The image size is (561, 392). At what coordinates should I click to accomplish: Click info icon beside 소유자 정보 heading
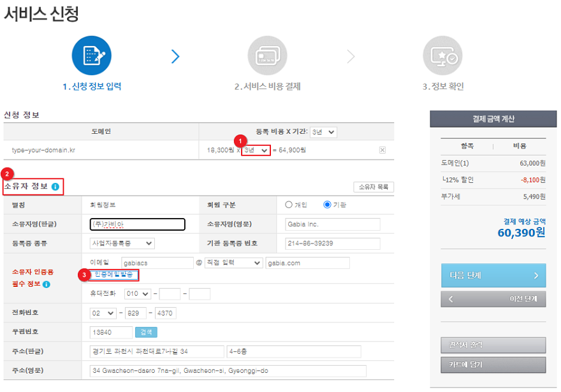click(x=55, y=187)
